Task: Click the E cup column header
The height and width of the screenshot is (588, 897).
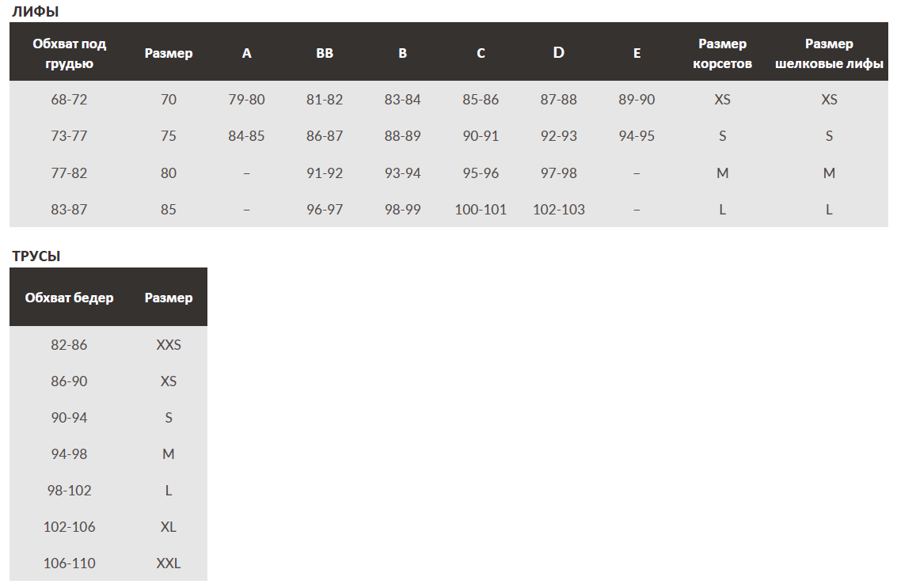Action: point(637,54)
